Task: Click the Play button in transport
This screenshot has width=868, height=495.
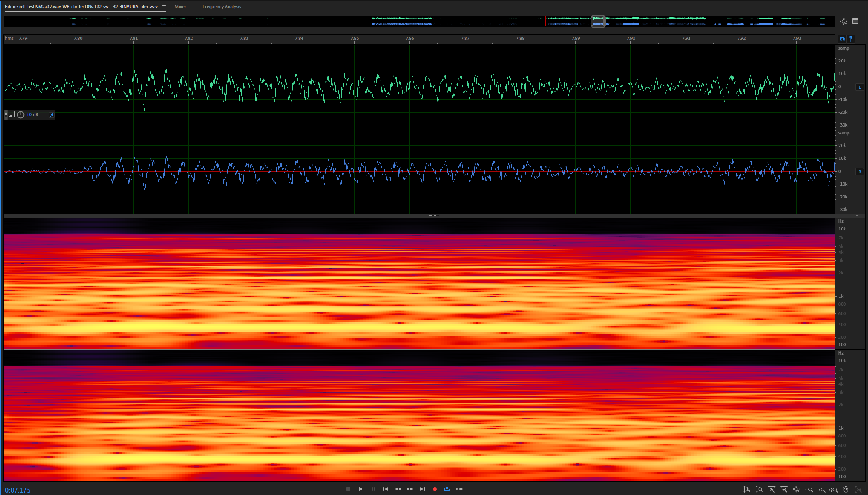Action: point(360,489)
